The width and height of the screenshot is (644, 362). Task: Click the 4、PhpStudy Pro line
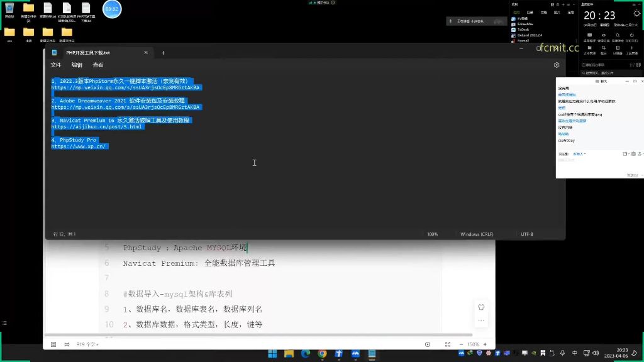coord(74,140)
